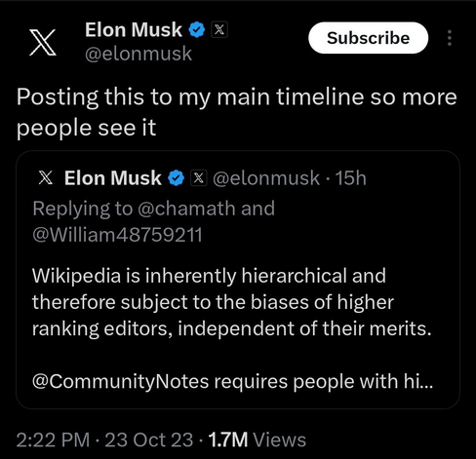This screenshot has height=459, width=476.
Task: Click the small X avatar in quoted post
Action: point(46,178)
